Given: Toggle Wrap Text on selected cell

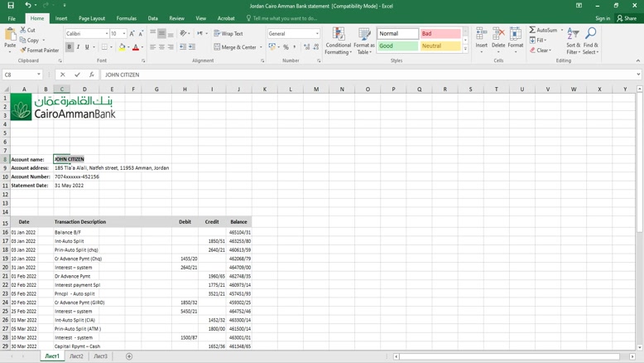Looking at the screenshot, I should tap(228, 34).
